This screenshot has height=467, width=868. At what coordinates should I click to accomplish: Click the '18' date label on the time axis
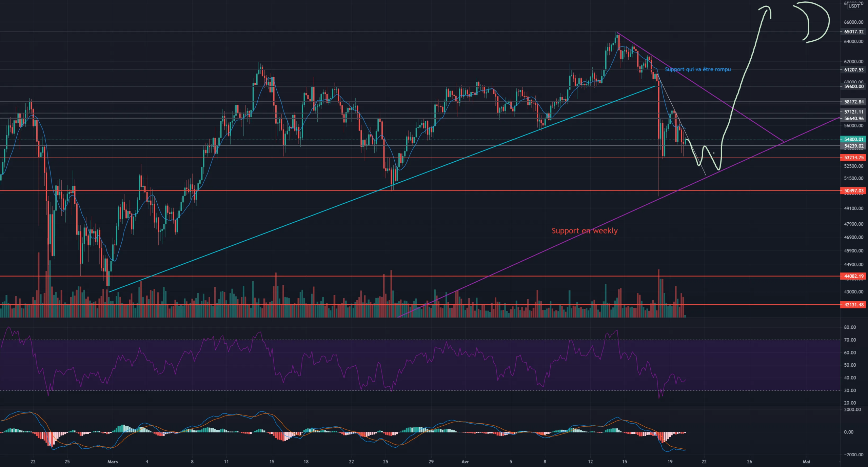306,462
